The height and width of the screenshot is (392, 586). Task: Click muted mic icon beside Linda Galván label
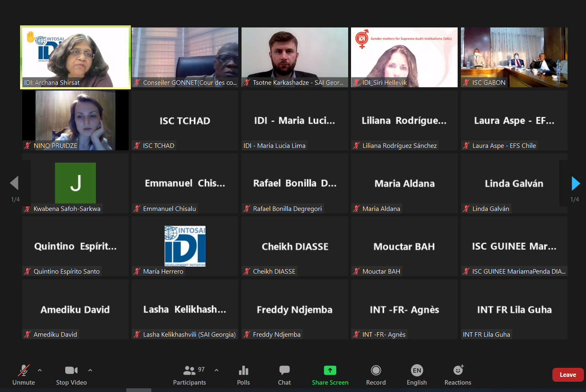click(466, 208)
